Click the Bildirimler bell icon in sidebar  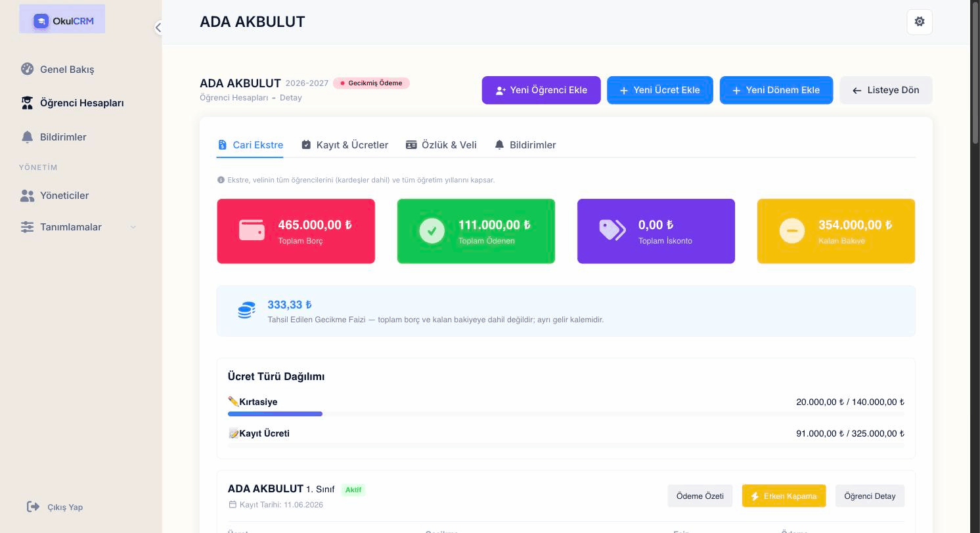click(27, 137)
